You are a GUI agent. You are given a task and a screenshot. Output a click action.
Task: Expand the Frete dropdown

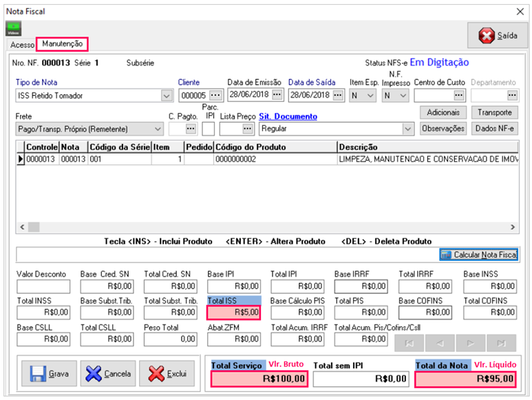pos(157,129)
